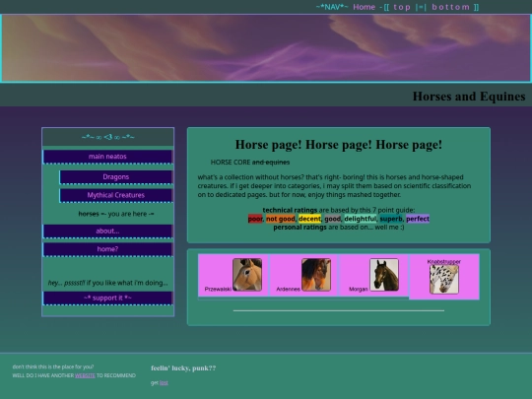Click the 'personal ratings' bold text

pyautogui.click(x=299, y=228)
